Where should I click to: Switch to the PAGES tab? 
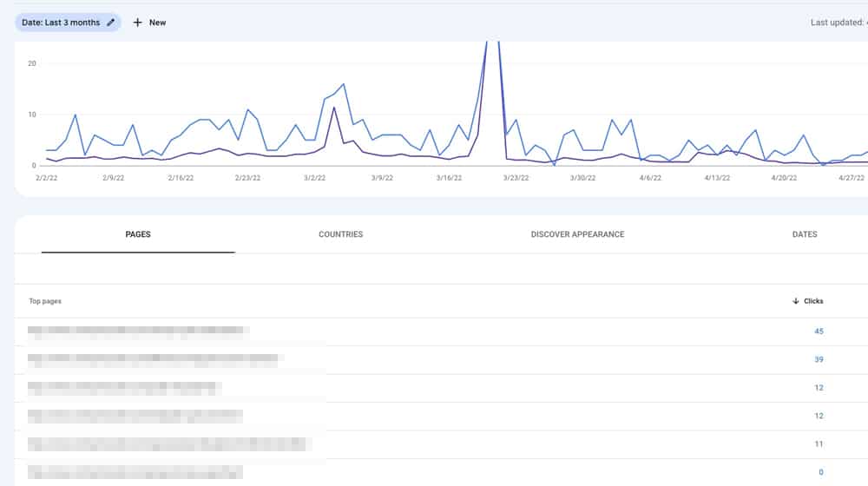tap(138, 234)
